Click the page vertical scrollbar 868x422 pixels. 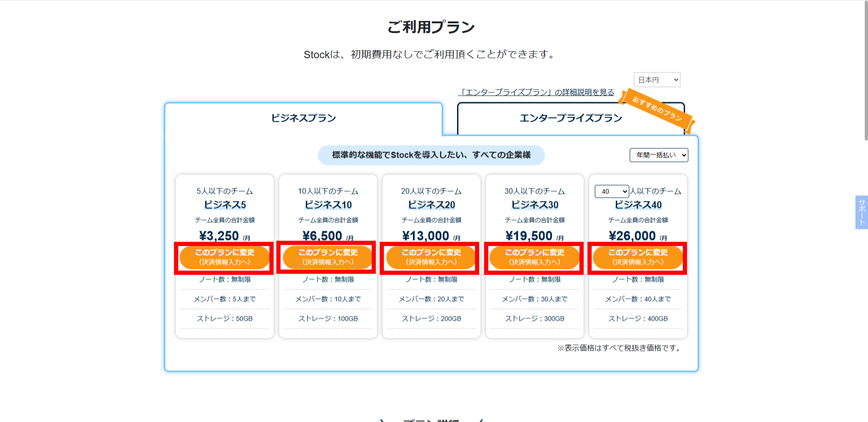pyautogui.click(x=865, y=70)
